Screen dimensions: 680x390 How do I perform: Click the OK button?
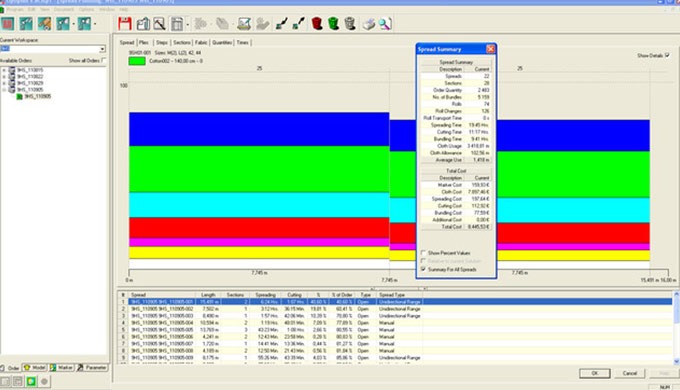pos(595,373)
